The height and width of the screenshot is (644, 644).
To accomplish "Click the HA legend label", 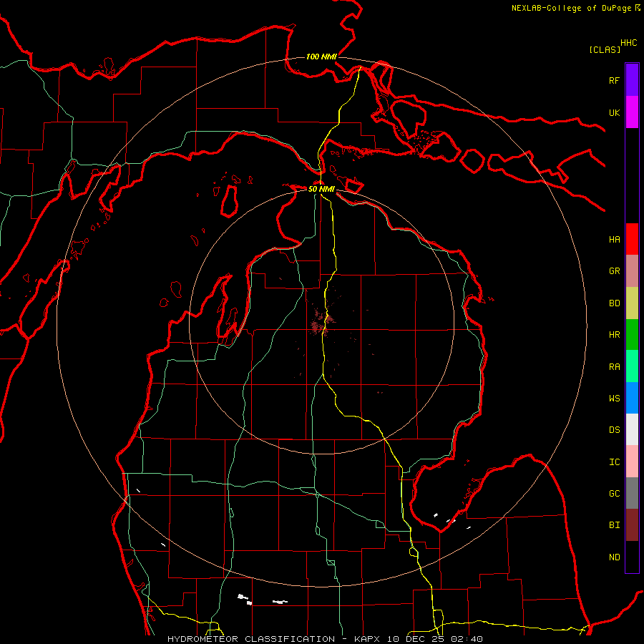I will click(x=614, y=239).
